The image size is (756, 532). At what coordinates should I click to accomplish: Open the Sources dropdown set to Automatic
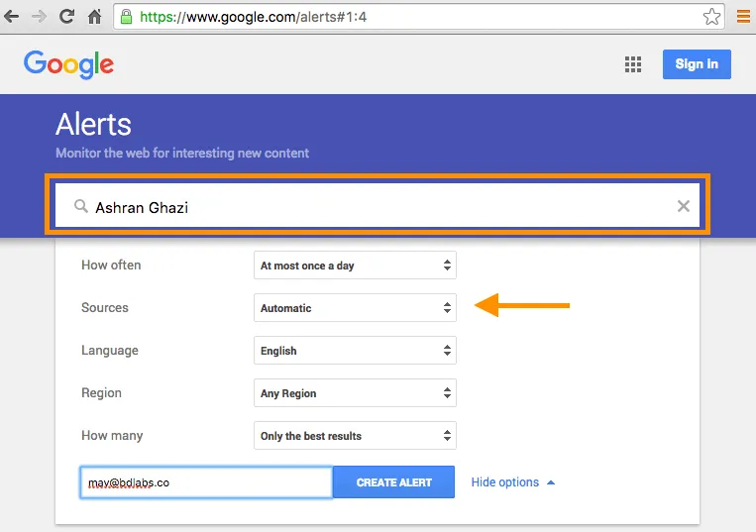tap(356, 308)
